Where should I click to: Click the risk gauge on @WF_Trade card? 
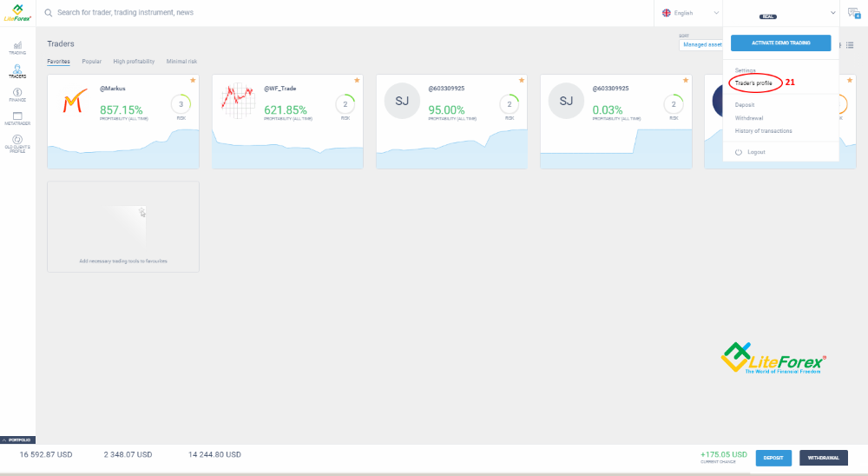(x=345, y=104)
